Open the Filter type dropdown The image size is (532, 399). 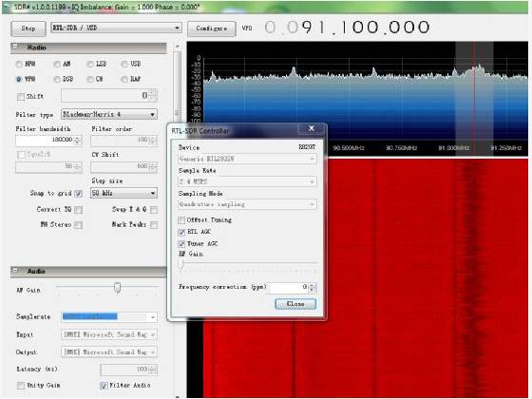109,114
